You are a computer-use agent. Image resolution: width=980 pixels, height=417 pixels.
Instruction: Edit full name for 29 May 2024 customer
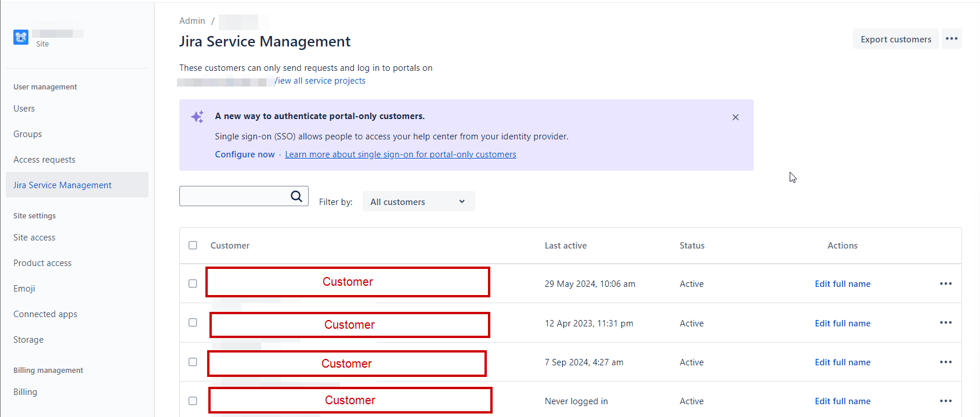tap(842, 284)
